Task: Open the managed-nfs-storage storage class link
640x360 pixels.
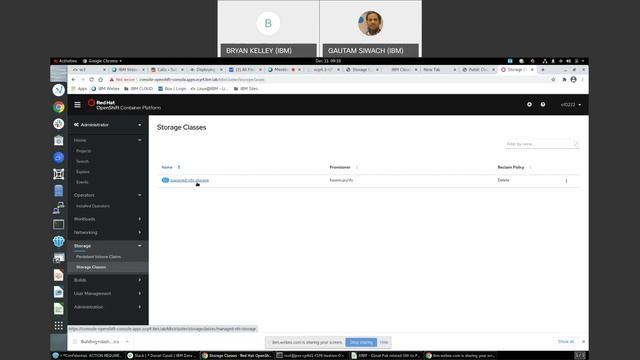Action: click(190, 180)
